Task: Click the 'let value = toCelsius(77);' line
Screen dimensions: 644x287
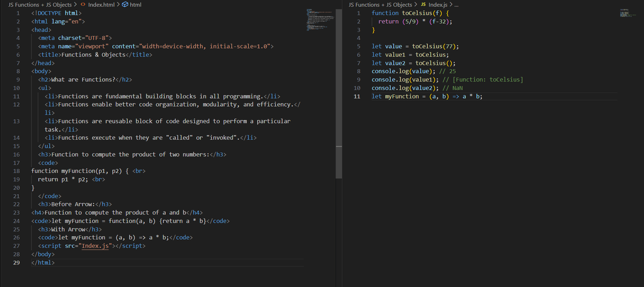Action: point(415,46)
